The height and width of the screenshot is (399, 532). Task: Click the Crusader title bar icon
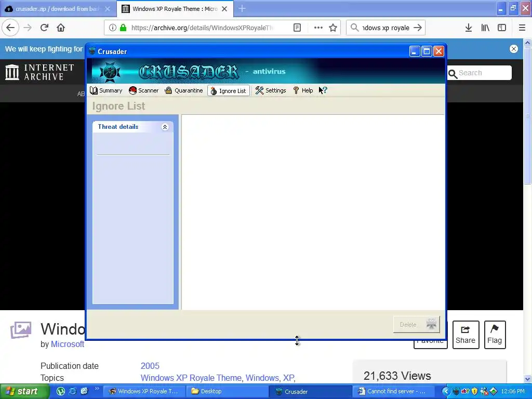tap(92, 51)
